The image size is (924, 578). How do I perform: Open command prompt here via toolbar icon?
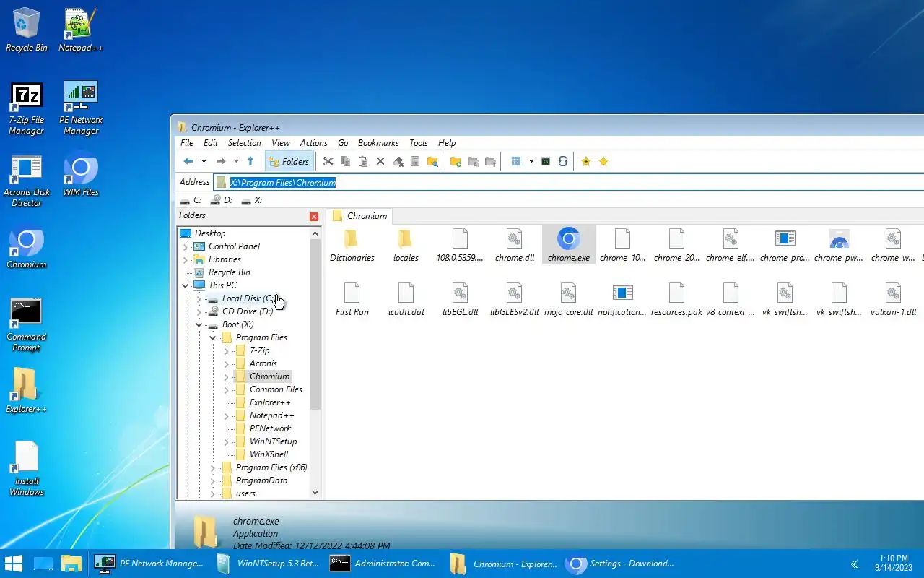[x=546, y=161]
